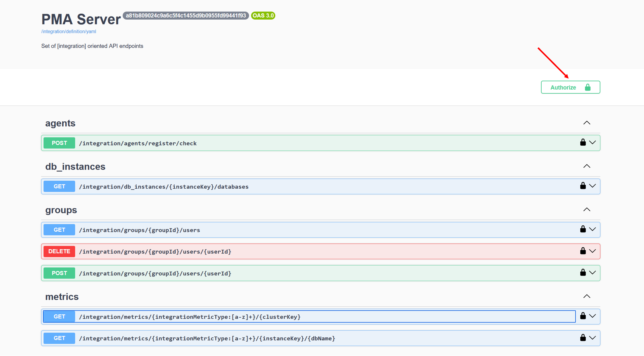Expand the db_instances databases endpoint chevron
644x356 pixels.
coord(593,186)
